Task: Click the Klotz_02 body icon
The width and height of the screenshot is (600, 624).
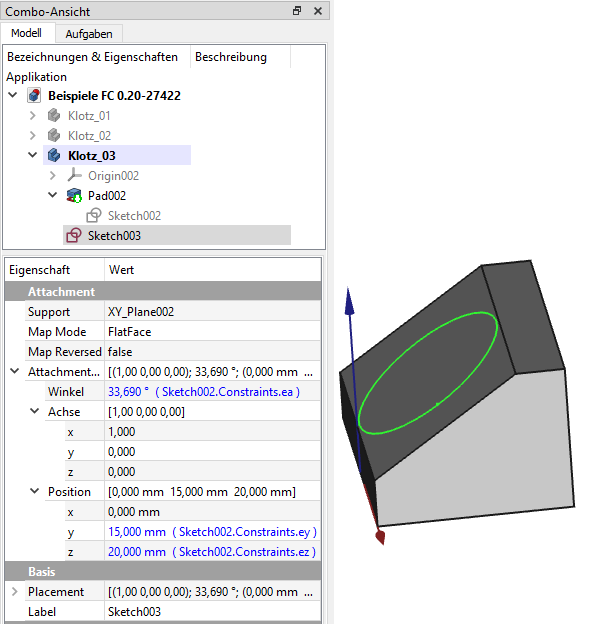Action: coord(55,136)
